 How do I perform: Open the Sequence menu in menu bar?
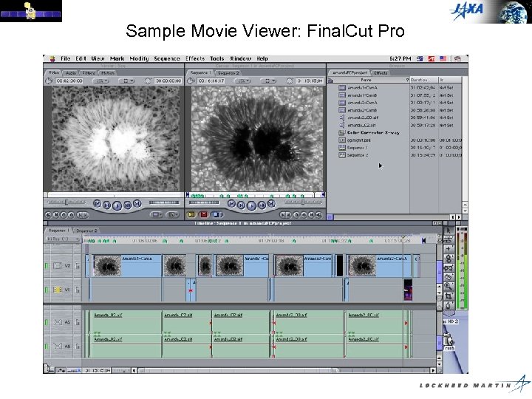pyautogui.click(x=166, y=58)
